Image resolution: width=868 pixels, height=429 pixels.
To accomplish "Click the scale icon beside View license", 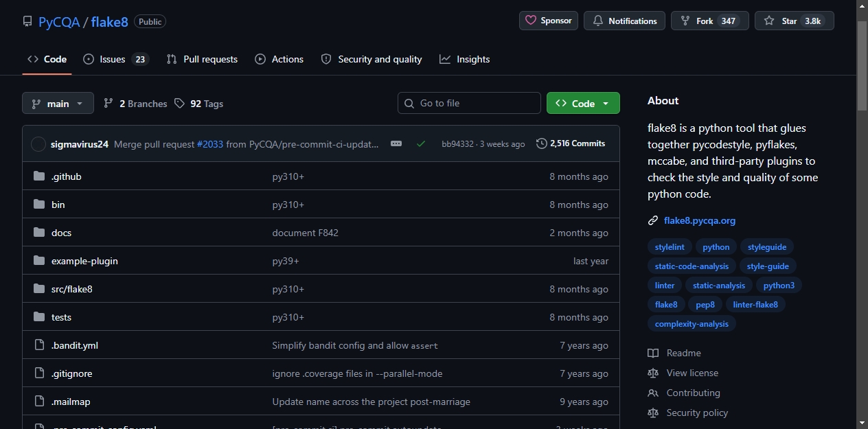I will pyautogui.click(x=653, y=373).
